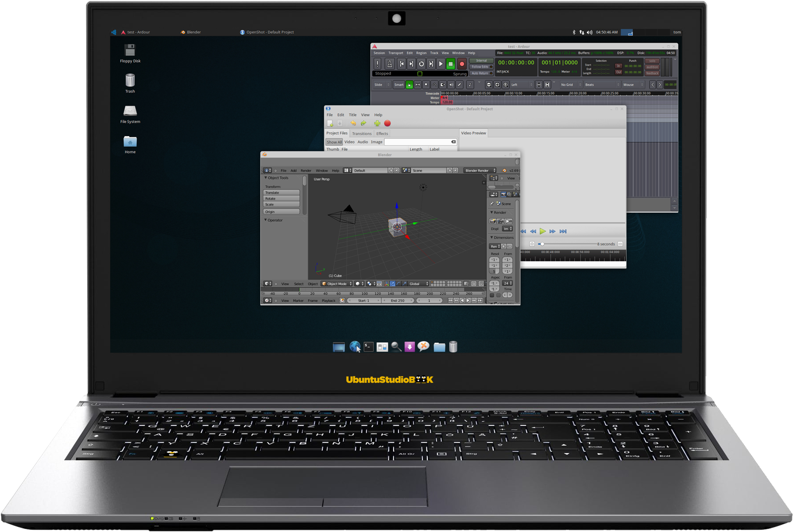Open the Blender Render engine dropdown
The width and height of the screenshot is (793, 532).
tap(480, 170)
